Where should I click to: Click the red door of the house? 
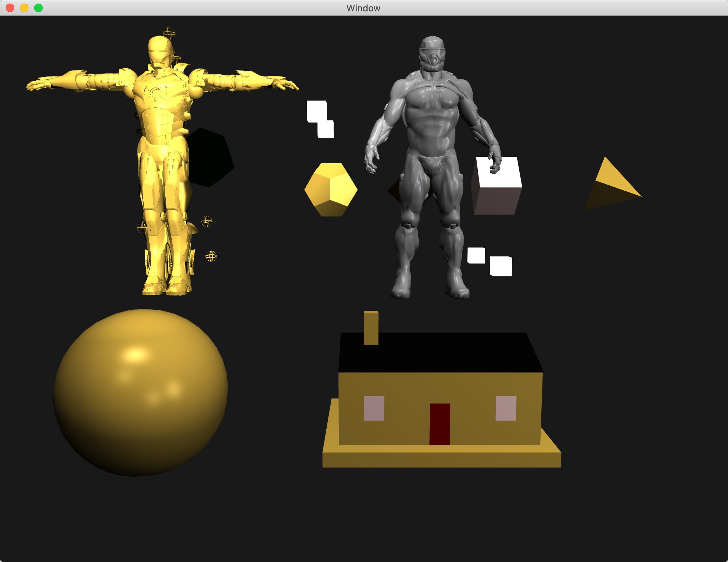pos(440,424)
